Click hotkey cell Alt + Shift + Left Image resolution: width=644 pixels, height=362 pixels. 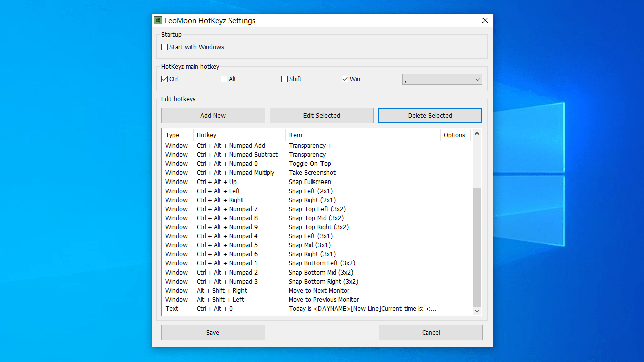point(220,300)
